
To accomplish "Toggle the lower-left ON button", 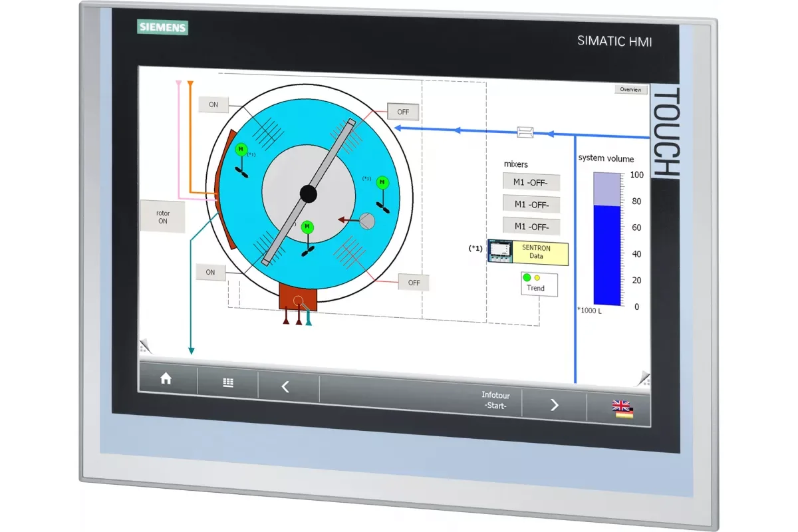I will [x=211, y=272].
